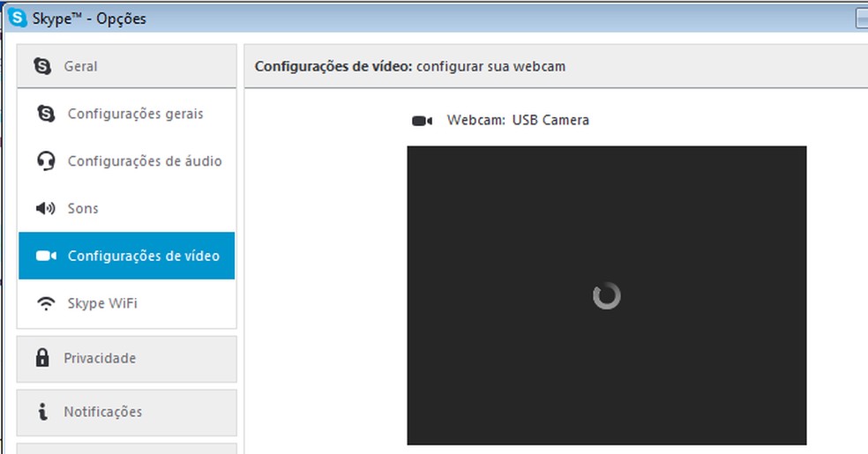Click the 'Skype™ - Opções' window title
This screenshot has width=868, height=454.
pos(89,19)
